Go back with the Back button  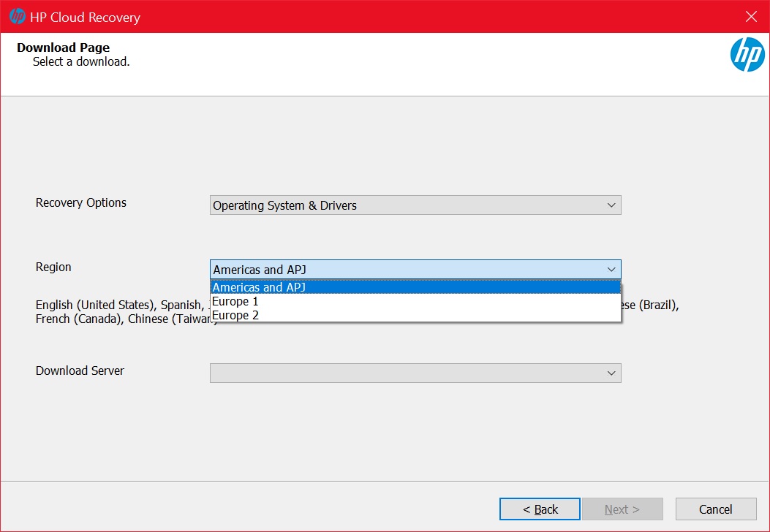click(540, 509)
